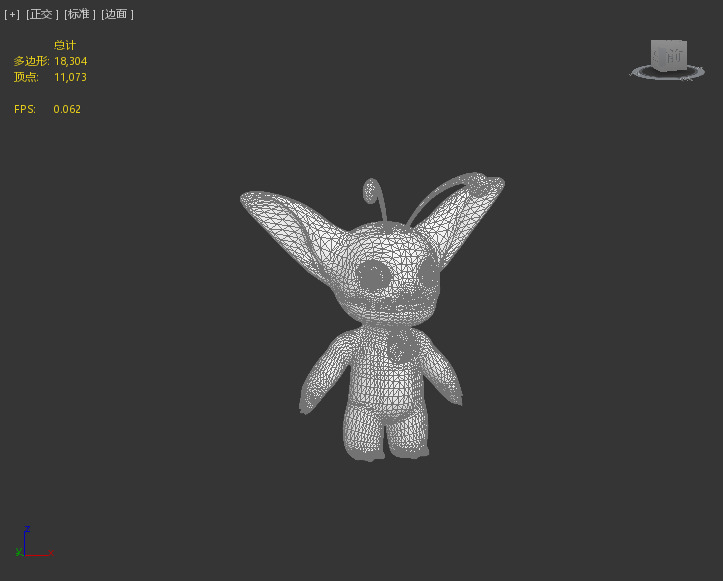Viewport: 723px width, 581px height.
Task: Open the [+] viewport general menu
Action: point(12,14)
